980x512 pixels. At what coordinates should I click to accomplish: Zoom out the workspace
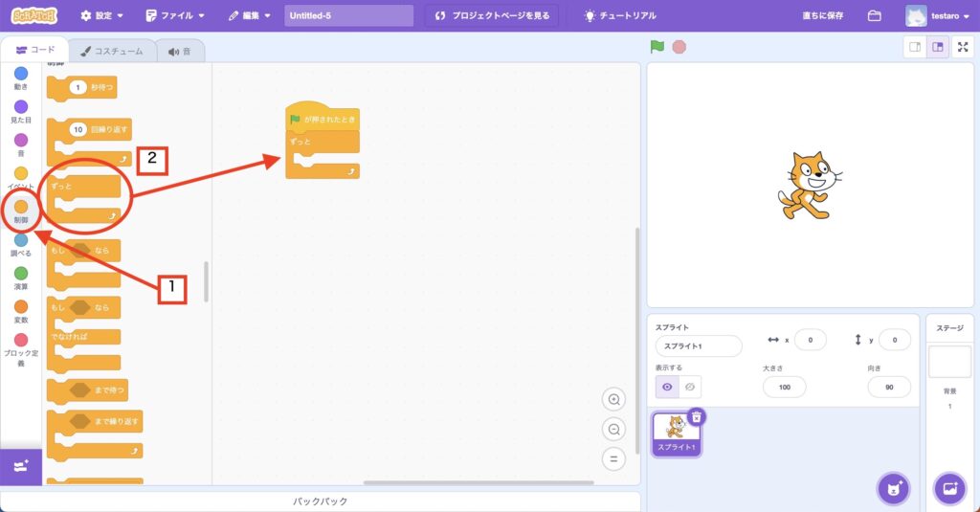pos(613,429)
